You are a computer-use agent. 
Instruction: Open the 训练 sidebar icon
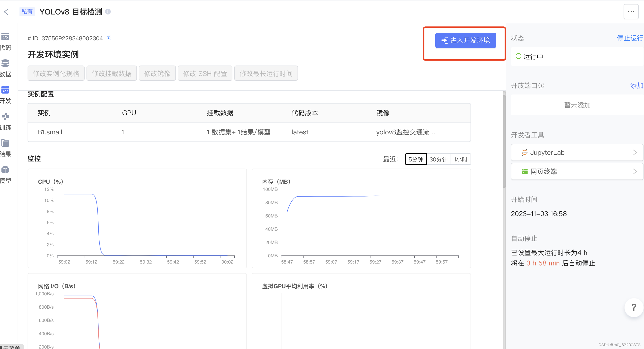(x=5, y=117)
